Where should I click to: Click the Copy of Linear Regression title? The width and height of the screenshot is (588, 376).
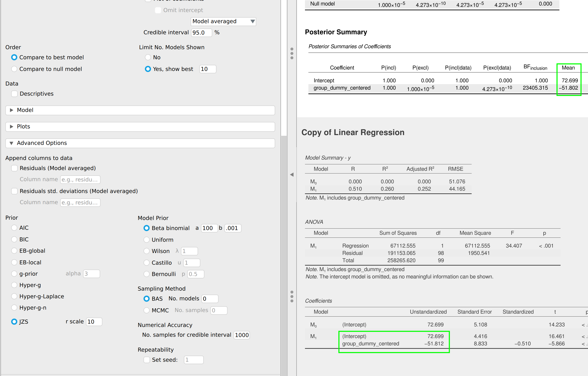pos(353,133)
